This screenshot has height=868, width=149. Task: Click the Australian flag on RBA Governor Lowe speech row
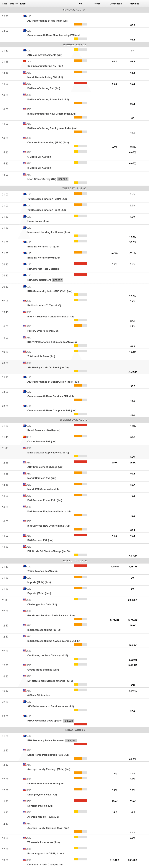(x=24, y=716)
